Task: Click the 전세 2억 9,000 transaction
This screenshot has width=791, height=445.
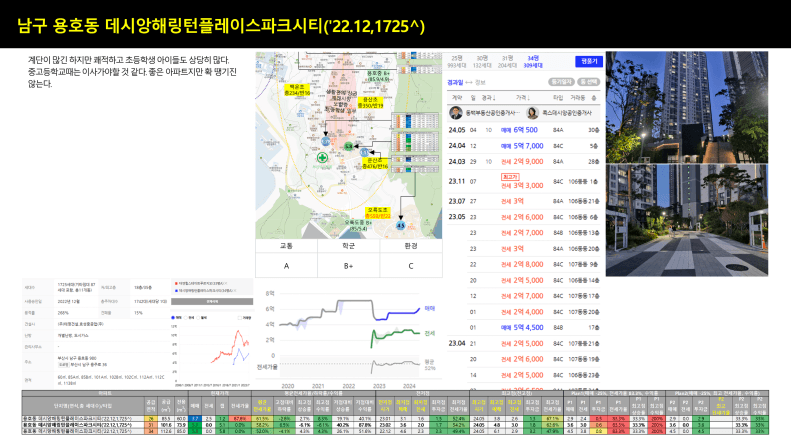Action: coord(522,161)
